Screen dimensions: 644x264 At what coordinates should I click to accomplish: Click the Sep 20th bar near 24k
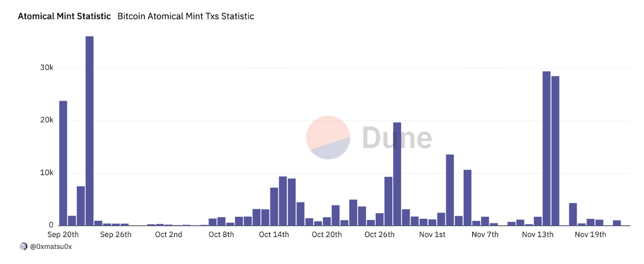pyautogui.click(x=63, y=163)
